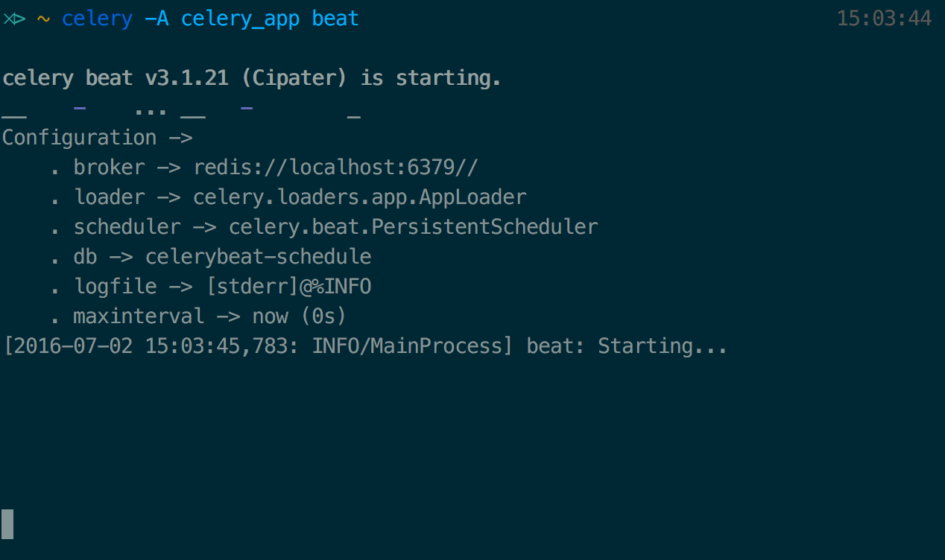Click the db value celerybeat-schedule
This screenshot has height=560, width=945.
tap(258, 257)
